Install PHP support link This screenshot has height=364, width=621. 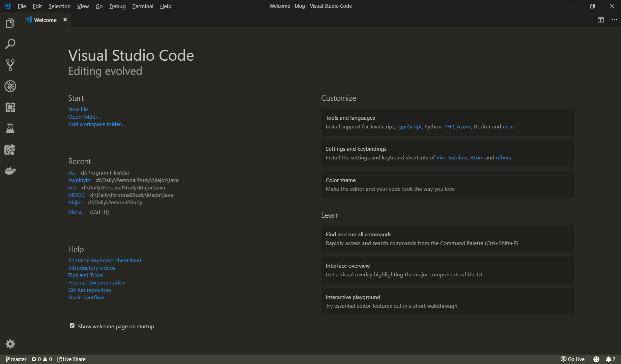coord(449,126)
